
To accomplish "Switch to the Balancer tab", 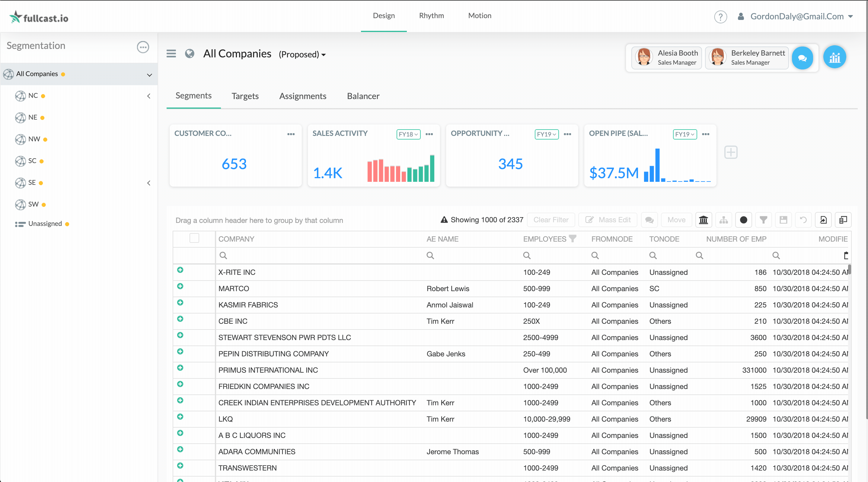I will coord(363,96).
